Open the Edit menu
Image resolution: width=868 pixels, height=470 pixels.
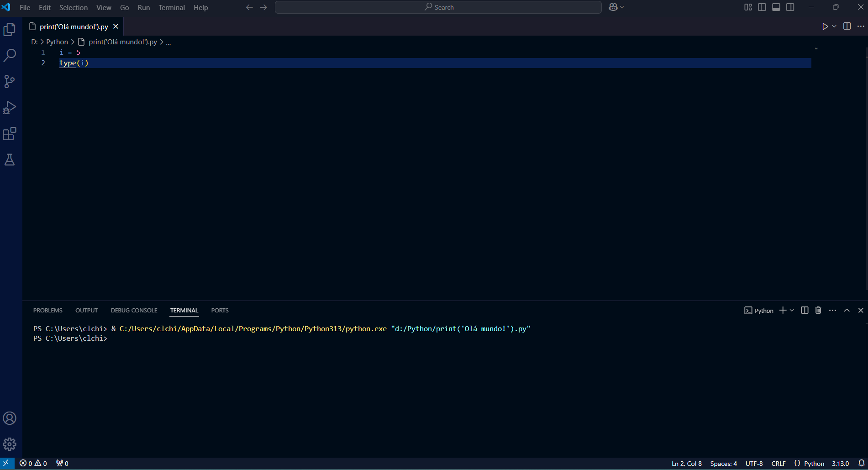tap(45, 7)
